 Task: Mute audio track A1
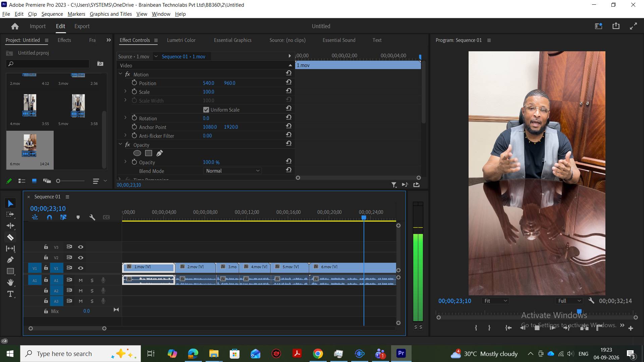[x=80, y=280]
